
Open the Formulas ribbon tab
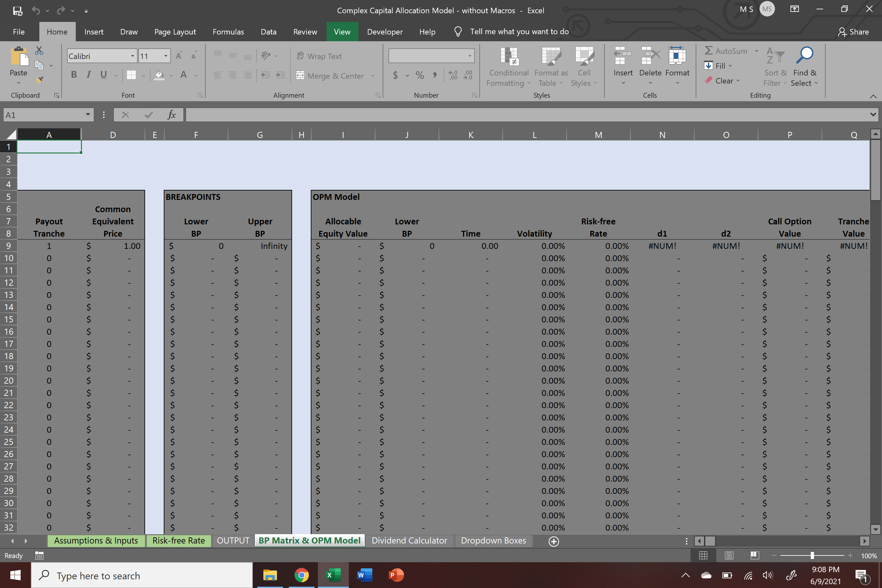click(228, 32)
